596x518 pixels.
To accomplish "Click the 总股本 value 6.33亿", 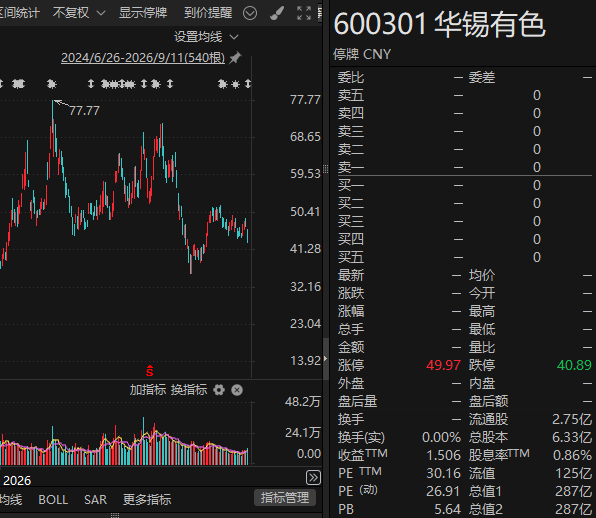I will coord(572,437).
